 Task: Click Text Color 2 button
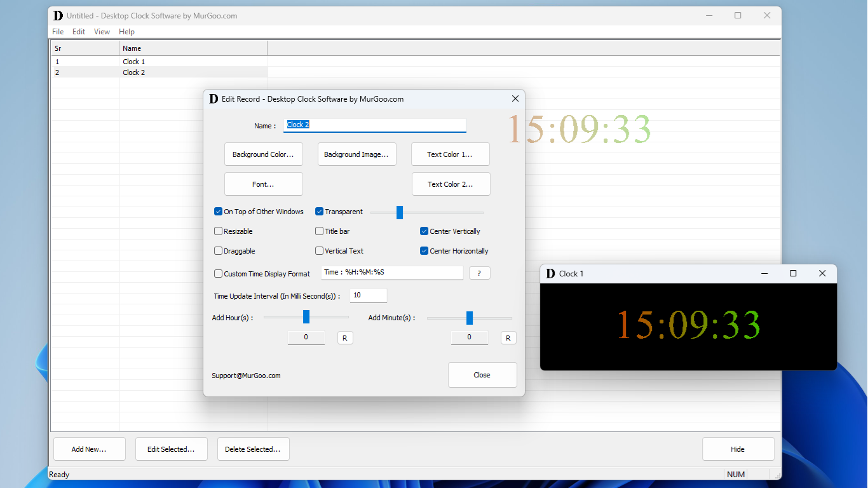coord(451,184)
